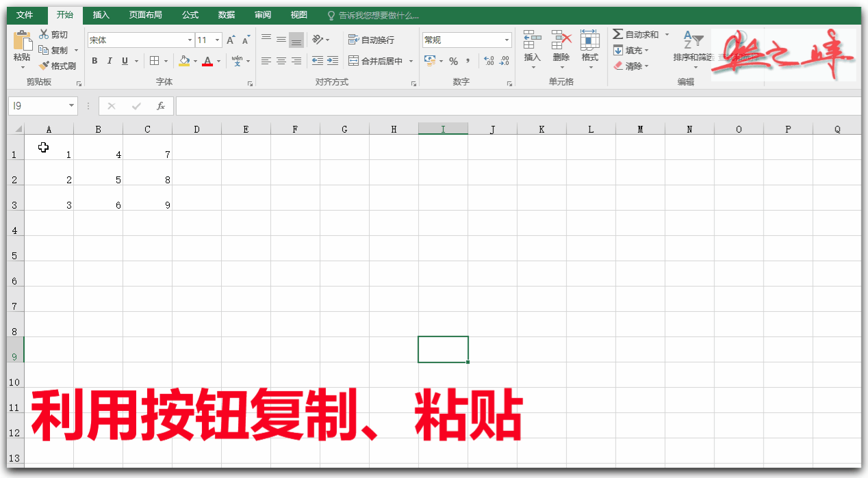Screen dimensions: 868x478
Task: Decrease cell indent
Action: 318,61
